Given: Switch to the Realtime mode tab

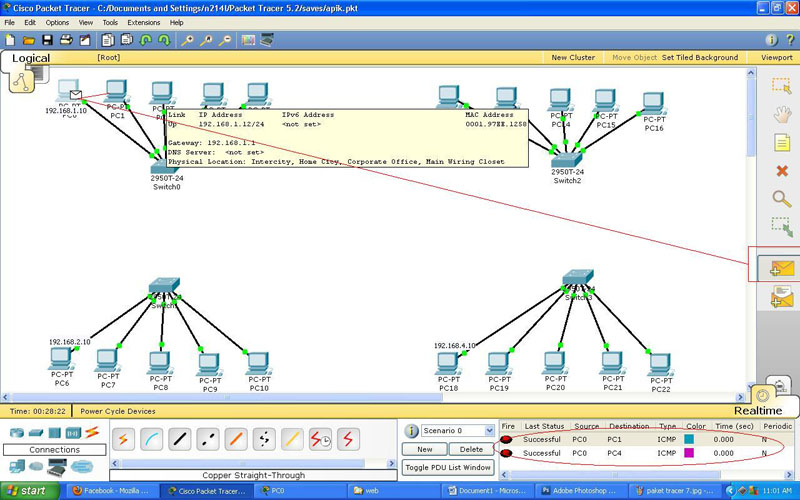Looking at the screenshot, I should 758,410.
